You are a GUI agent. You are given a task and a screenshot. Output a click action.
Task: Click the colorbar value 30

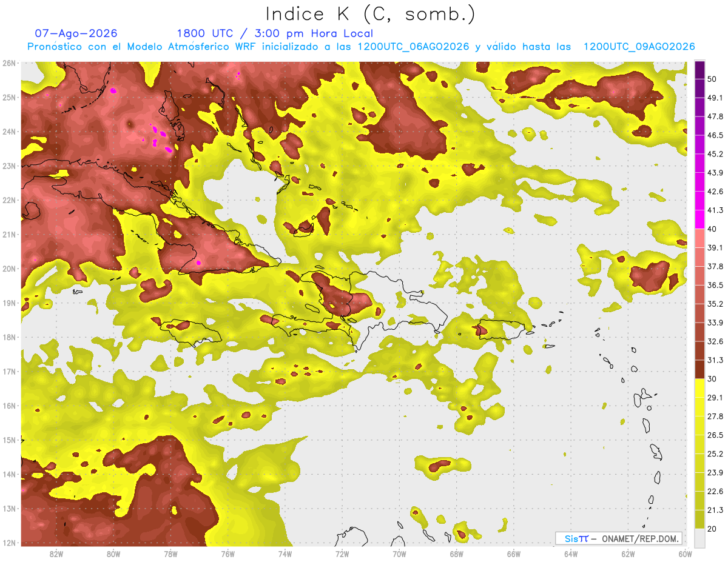click(x=712, y=379)
